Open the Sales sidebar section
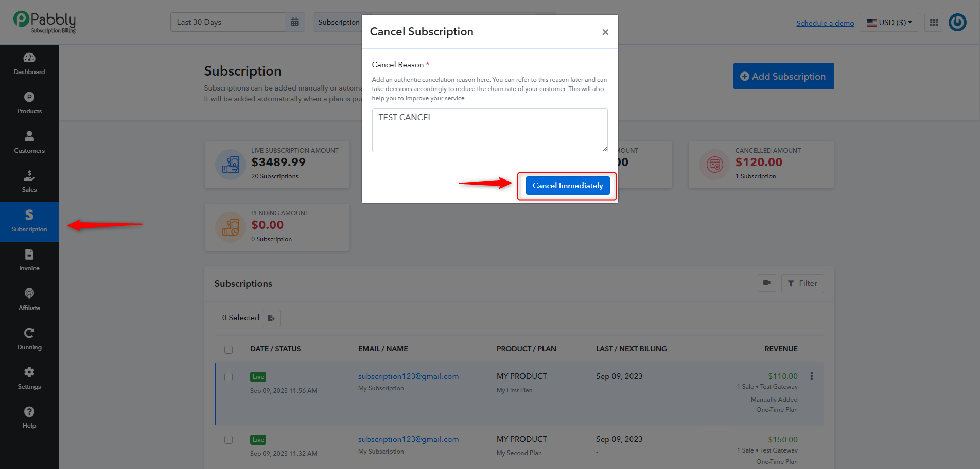This screenshot has width=980, height=469. [29, 182]
